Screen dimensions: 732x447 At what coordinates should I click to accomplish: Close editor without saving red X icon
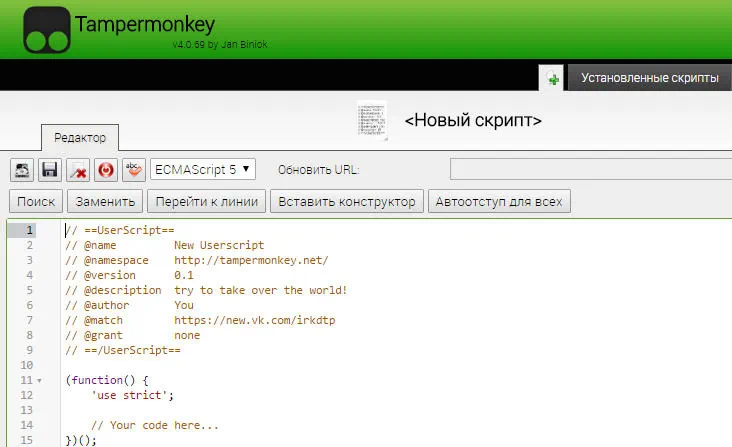(78, 170)
